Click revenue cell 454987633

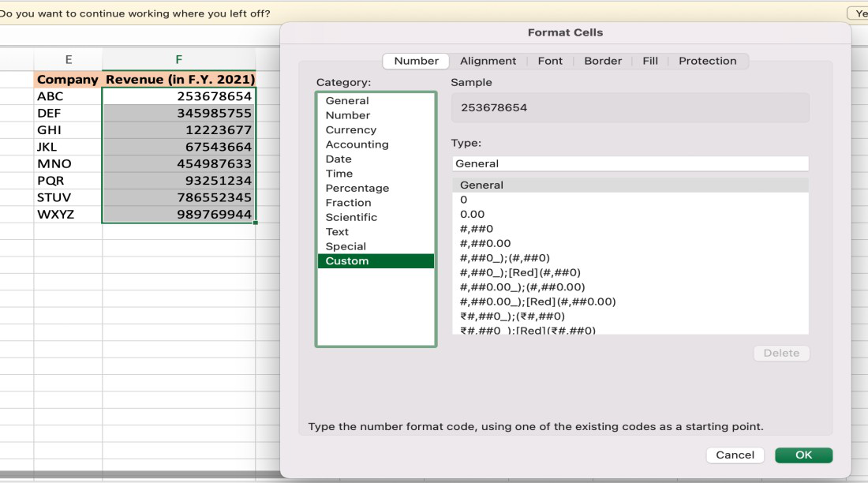[x=179, y=164]
